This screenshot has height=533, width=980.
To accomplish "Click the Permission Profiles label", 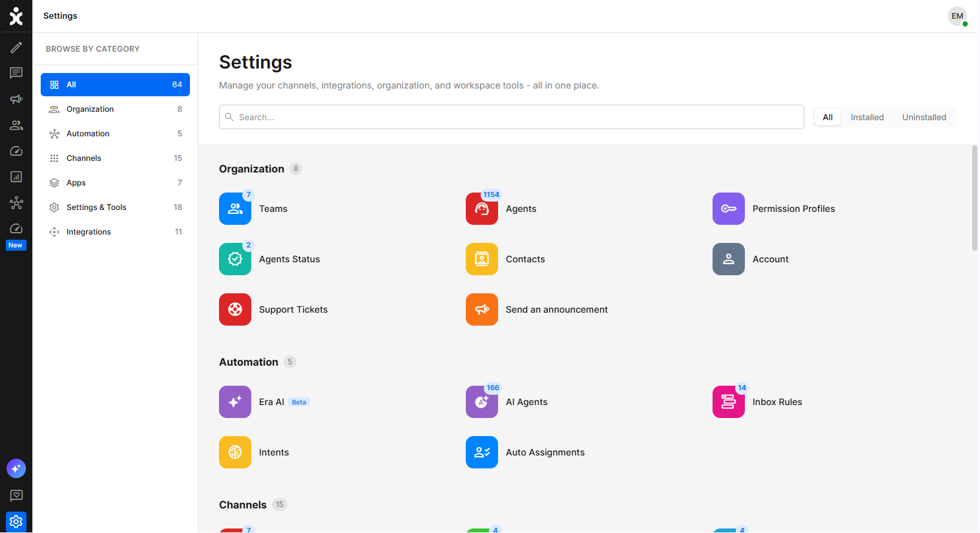I will point(794,209).
